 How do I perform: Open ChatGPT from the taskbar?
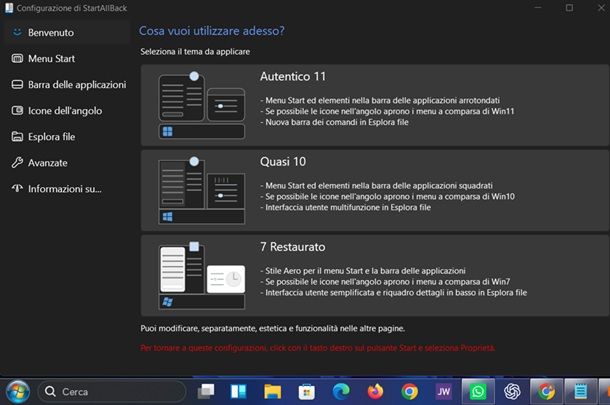512,391
